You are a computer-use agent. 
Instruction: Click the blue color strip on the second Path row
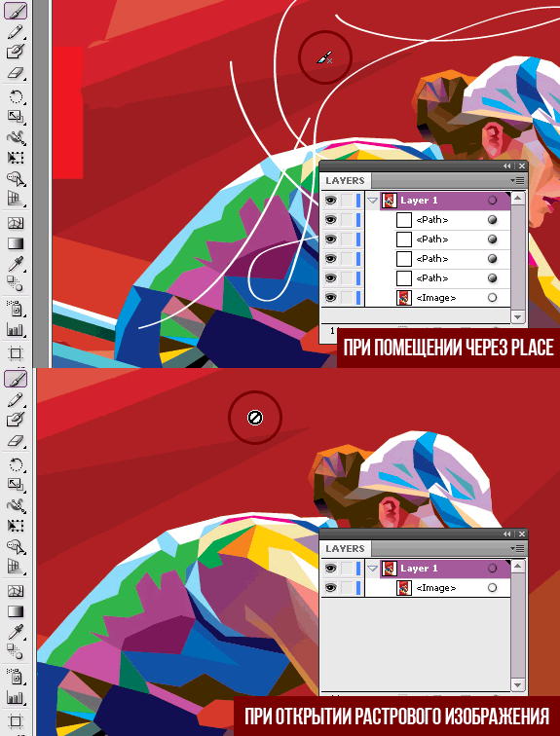click(359, 239)
